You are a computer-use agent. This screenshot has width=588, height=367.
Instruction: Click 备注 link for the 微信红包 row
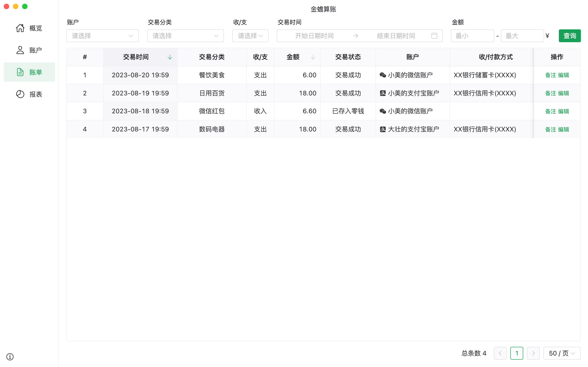click(x=551, y=111)
